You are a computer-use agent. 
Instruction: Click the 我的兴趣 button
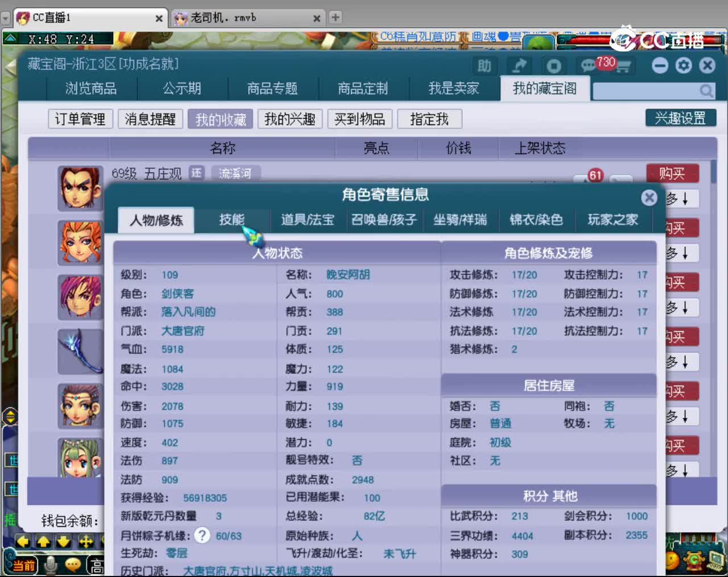tap(290, 119)
